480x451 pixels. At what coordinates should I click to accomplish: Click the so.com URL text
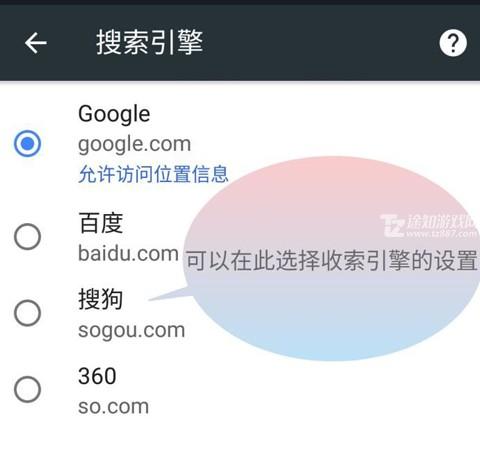pyautogui.click(x=113, y=406)
